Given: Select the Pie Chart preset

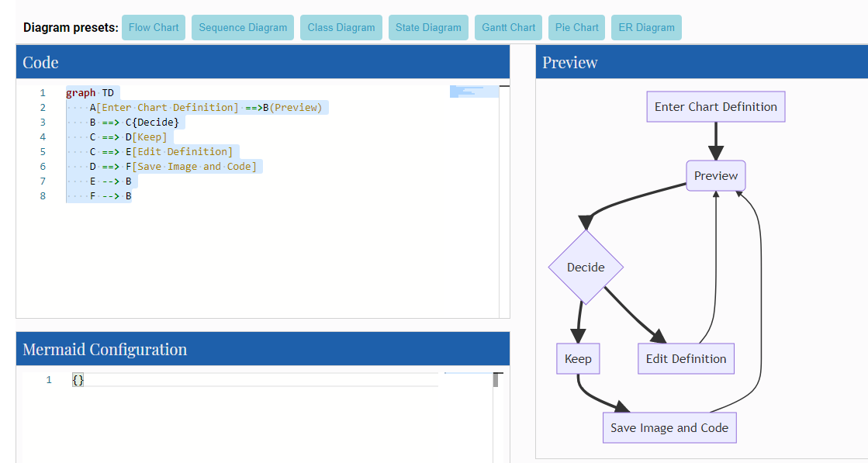Looking at the screenshot, I should [x=576, y=28].
